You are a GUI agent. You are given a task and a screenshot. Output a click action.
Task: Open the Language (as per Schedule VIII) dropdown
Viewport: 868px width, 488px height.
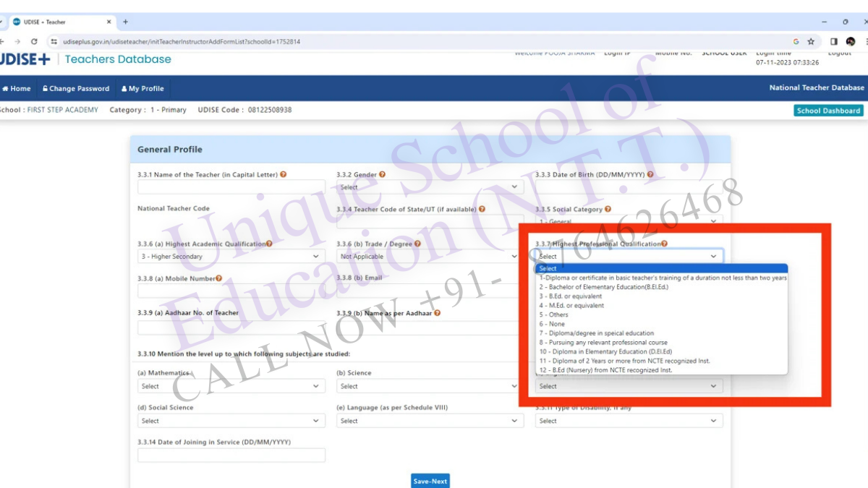[430, 421]
